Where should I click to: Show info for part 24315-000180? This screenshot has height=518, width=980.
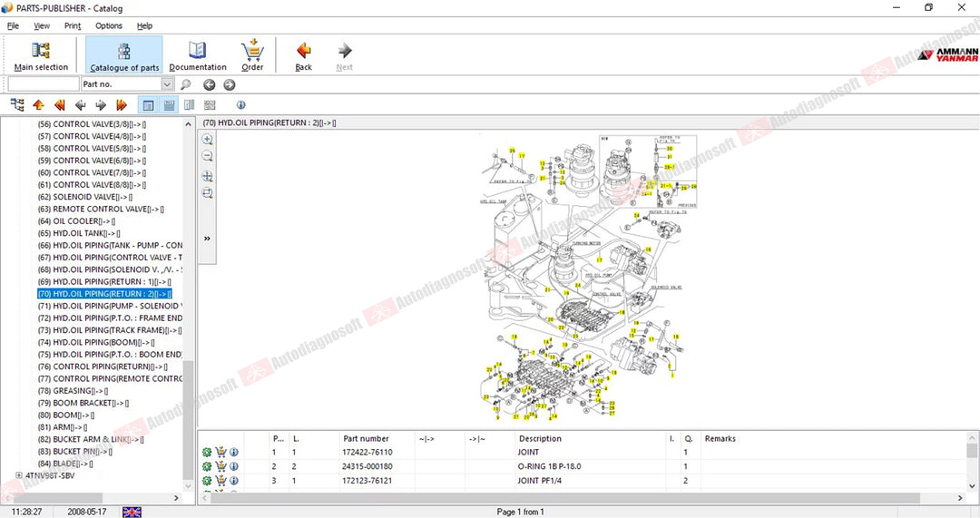(x=234, y=466)
